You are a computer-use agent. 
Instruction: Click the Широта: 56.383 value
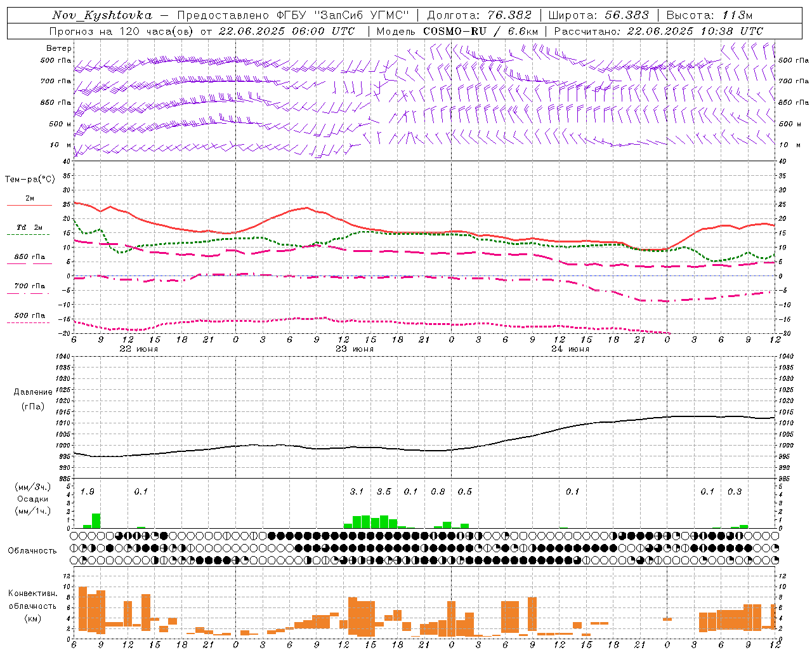[598, 15]
